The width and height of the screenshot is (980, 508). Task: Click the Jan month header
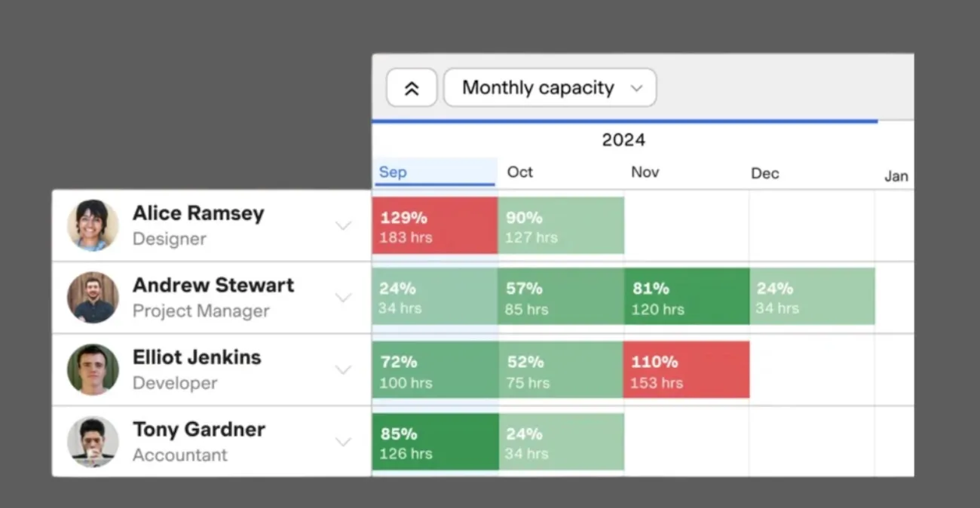tap(896, 176)
